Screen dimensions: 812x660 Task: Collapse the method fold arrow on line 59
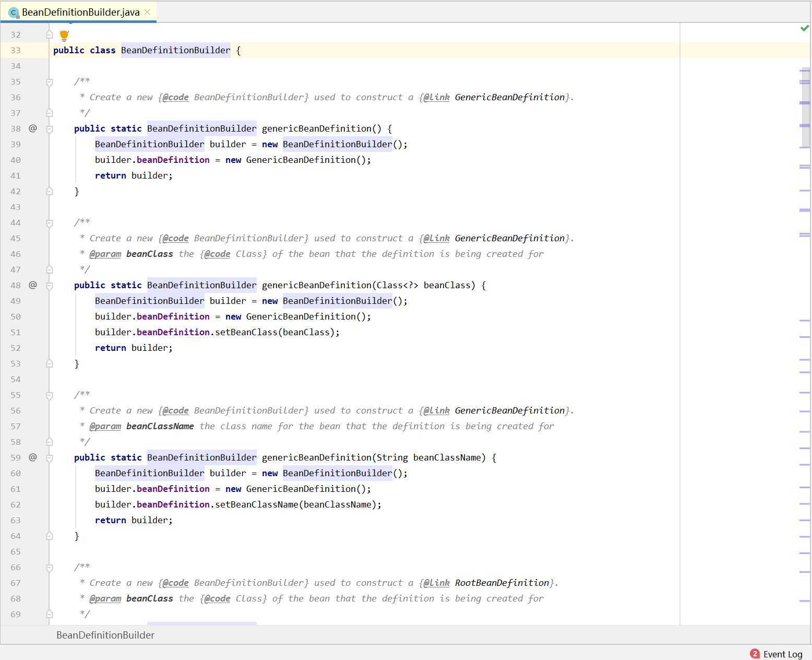tap(49, 458)
